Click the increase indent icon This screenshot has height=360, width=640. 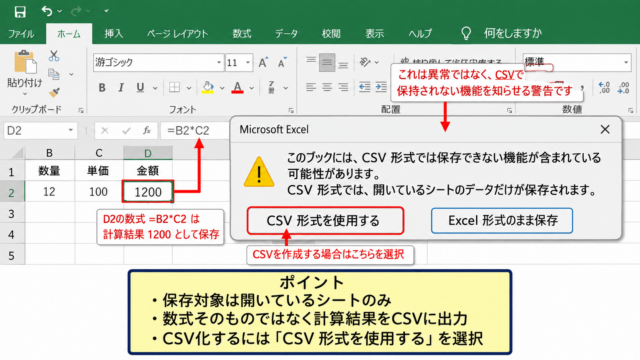tap(381, 87)
